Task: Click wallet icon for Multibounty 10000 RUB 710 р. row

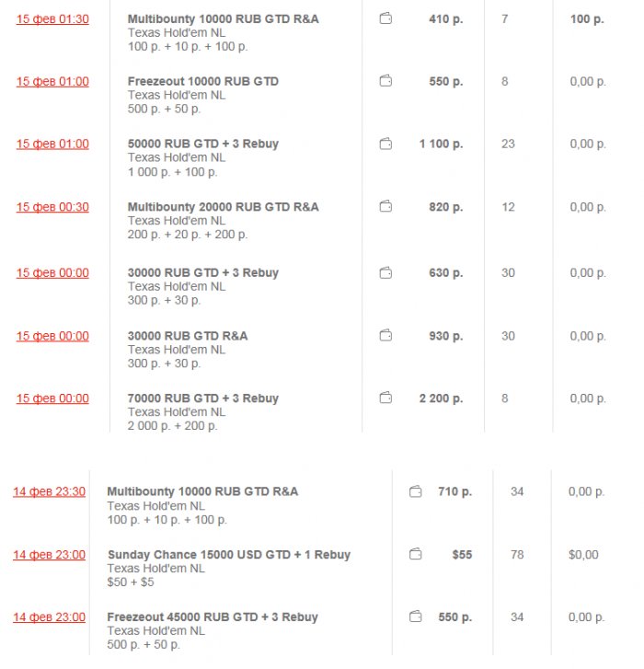Action: [416, 491]
